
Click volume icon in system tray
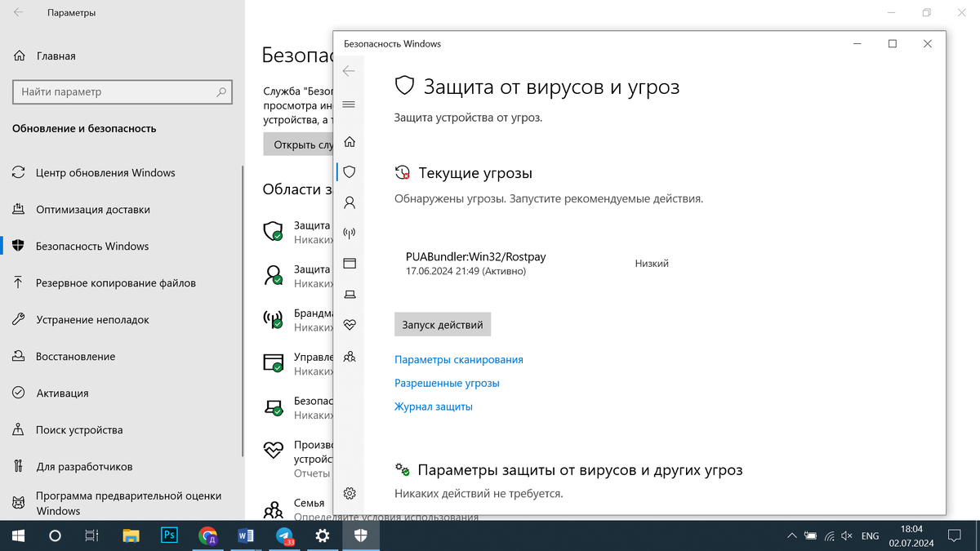pos(848,536)
